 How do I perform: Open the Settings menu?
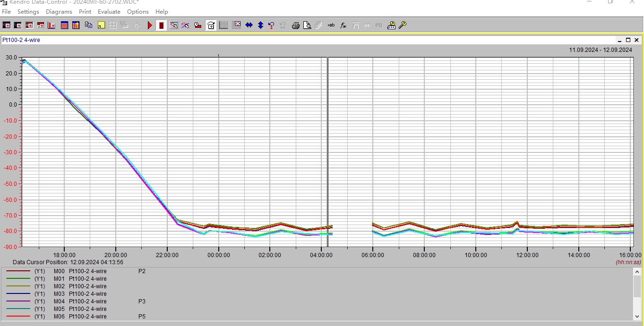tap(28, 11)
